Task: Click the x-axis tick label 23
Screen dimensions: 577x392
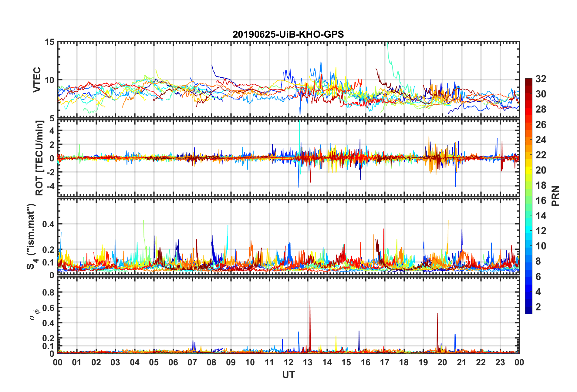Action: tap(500, 363)
